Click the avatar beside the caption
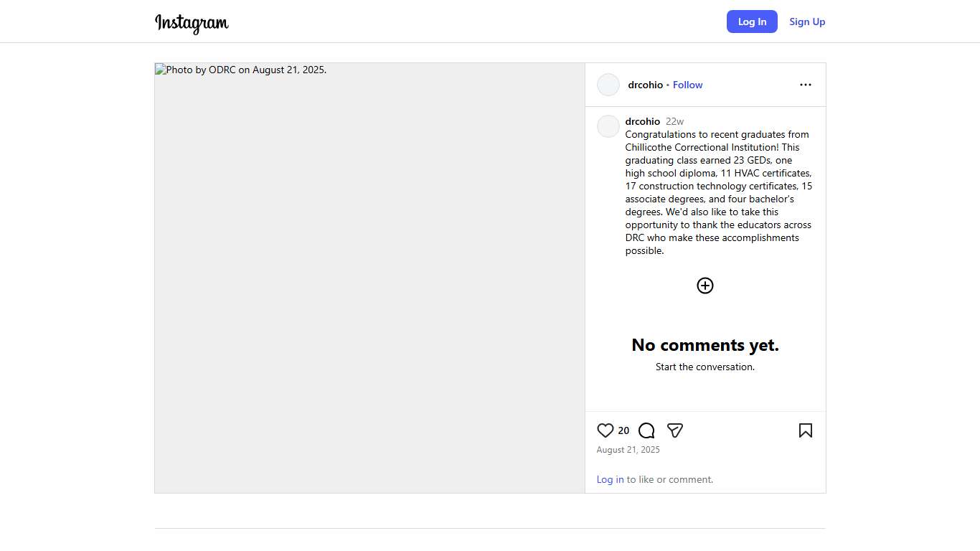 pyautogui.click(x=608, y=126)
